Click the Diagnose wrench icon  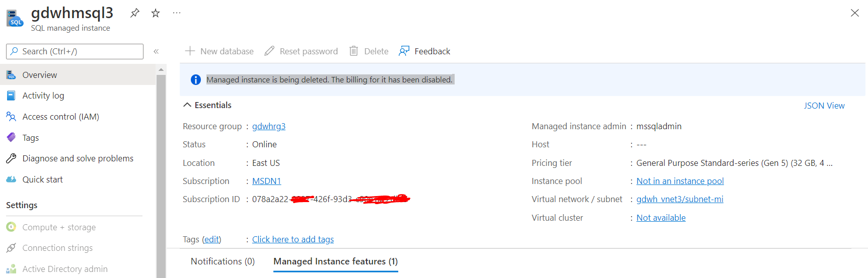point(11,158)
